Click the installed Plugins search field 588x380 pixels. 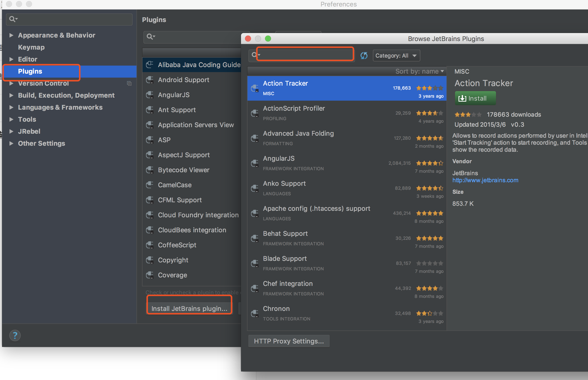pos(192,37)
